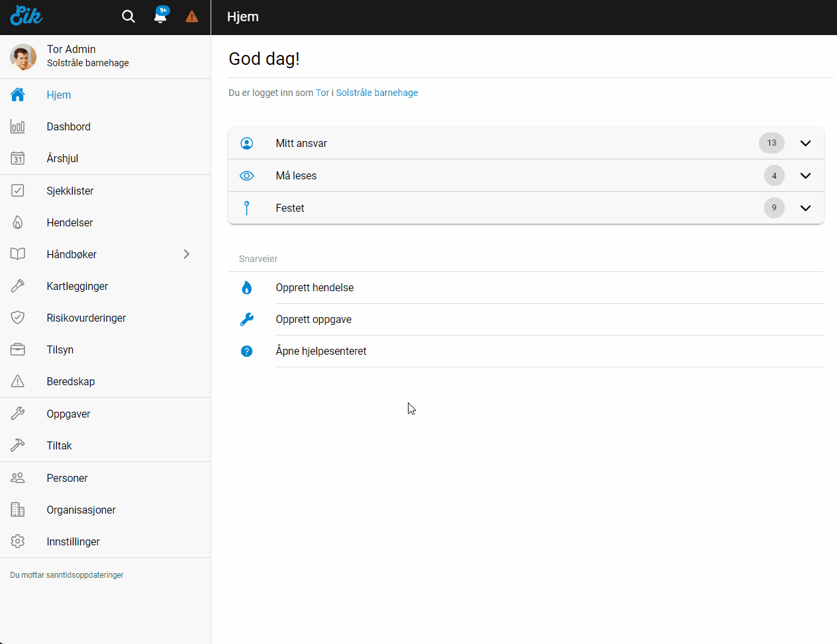Image resolution: width=837 pixels, height=644 pixels.
Task: Click Tor Admin profile avatar
Action: pyautogui.click(x=23, y=57)
